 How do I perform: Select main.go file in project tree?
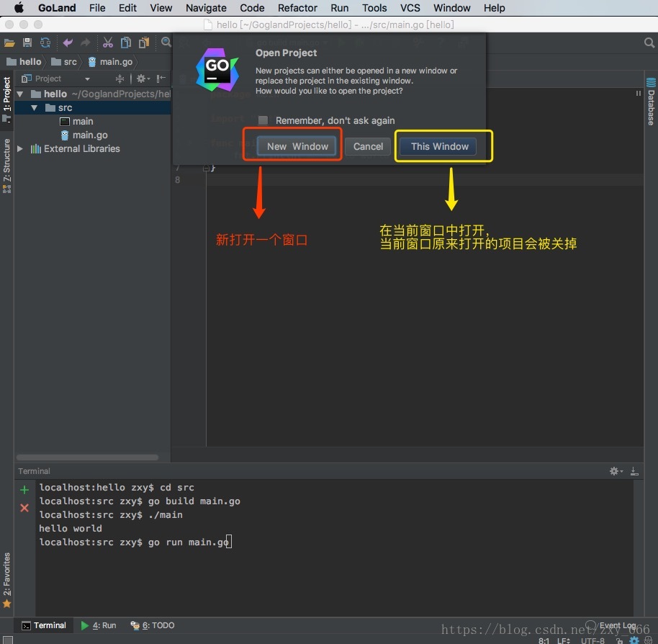(x=85, y=135)
